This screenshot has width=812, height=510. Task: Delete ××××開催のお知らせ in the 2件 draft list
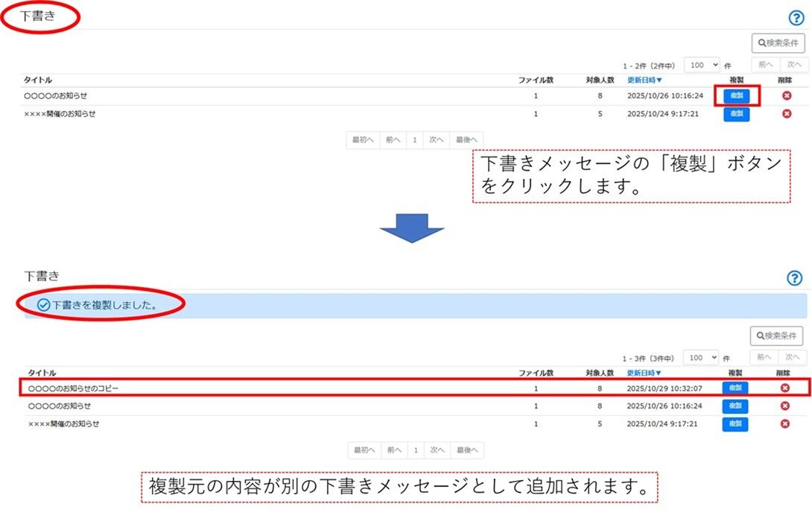pyautogui.click(x=787, y=113)
